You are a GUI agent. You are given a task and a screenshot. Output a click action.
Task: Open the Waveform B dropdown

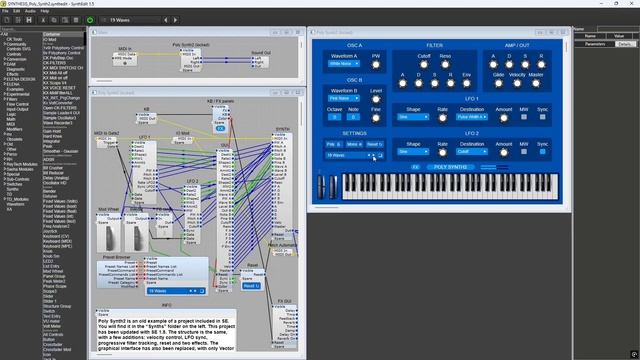coord(344,98)
